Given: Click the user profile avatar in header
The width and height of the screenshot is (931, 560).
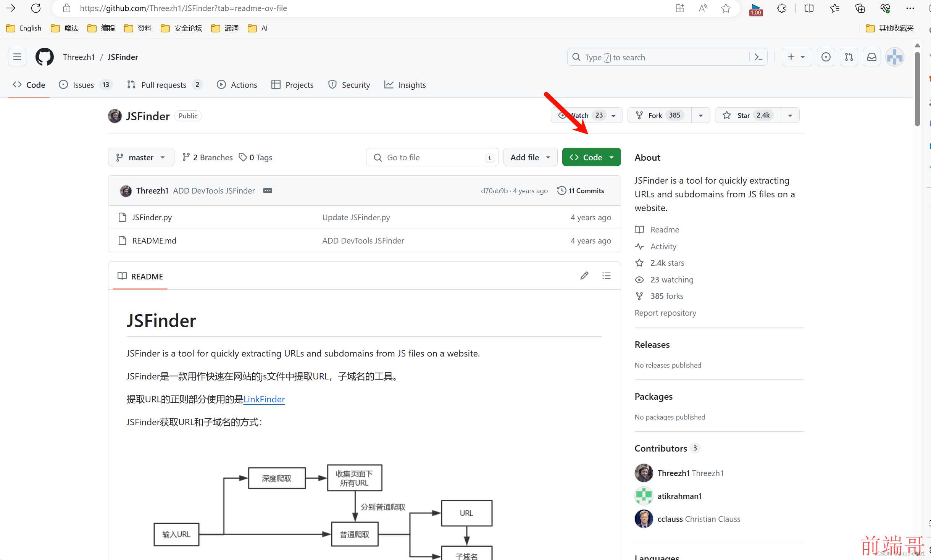Looking at the screenshot, I should pyautogui.click(x=895, y=57).
